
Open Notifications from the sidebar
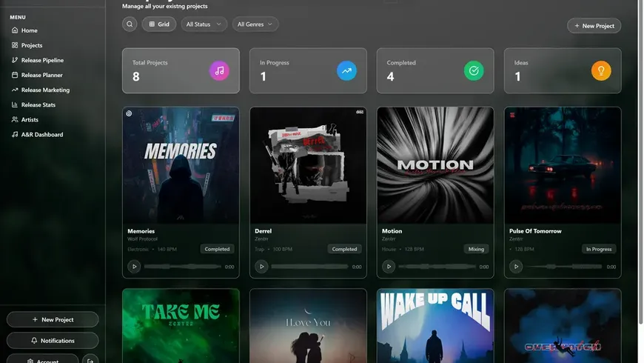click(53, 340)
